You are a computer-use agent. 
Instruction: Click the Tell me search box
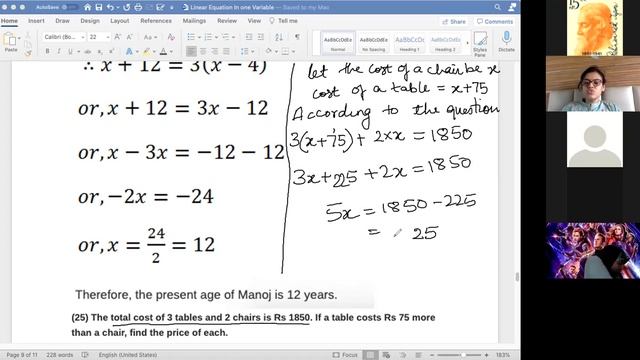[x=284, y=21]
